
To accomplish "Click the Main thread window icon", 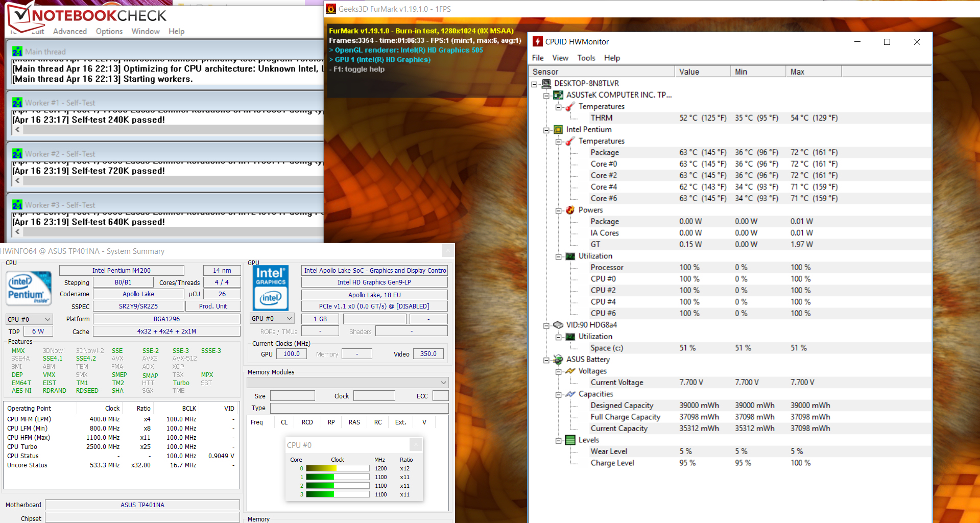I will point(17,52).
